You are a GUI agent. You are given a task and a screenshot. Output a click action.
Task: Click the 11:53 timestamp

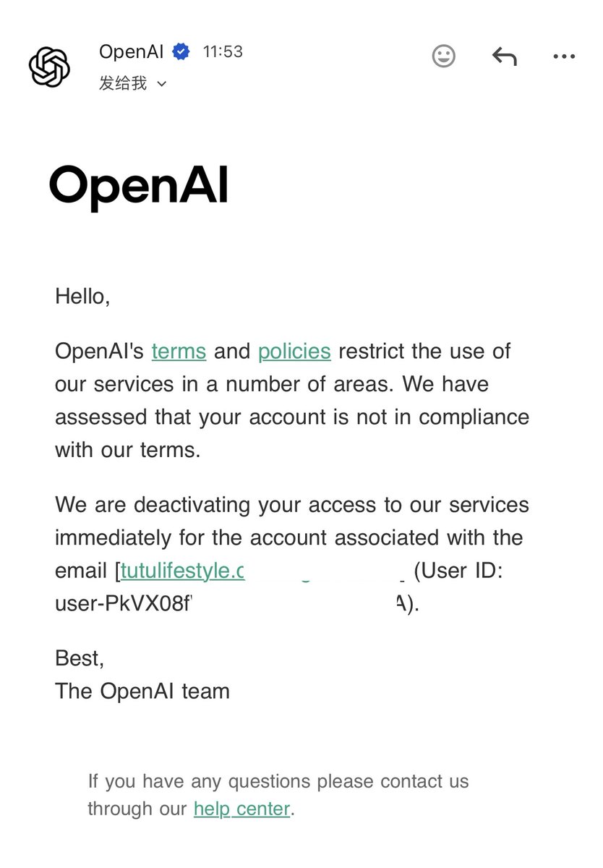click(223, 51)
